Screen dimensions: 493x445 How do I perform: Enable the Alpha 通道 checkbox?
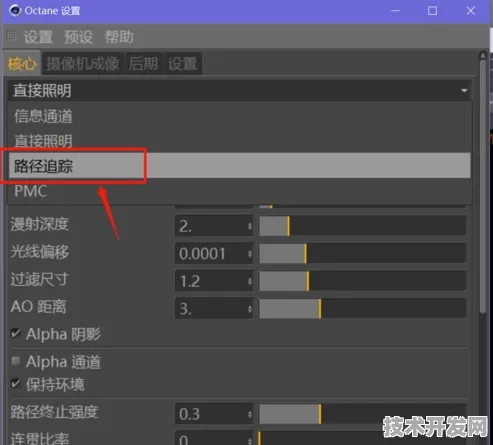click(16, 361)
